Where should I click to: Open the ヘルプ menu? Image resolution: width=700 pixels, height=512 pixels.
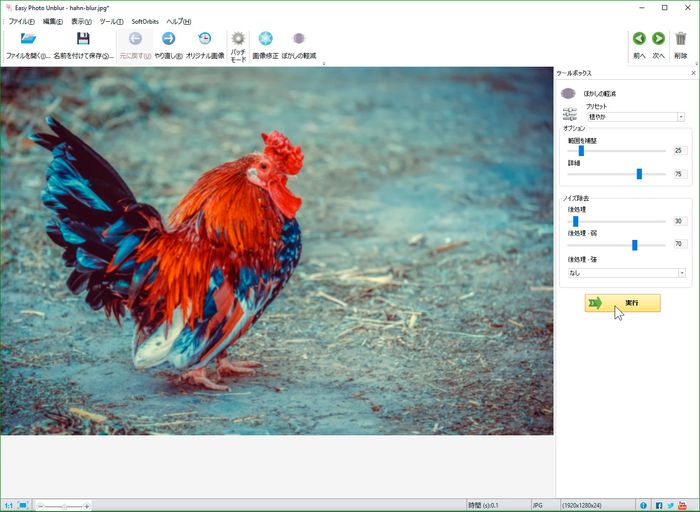tap(179, 21)
